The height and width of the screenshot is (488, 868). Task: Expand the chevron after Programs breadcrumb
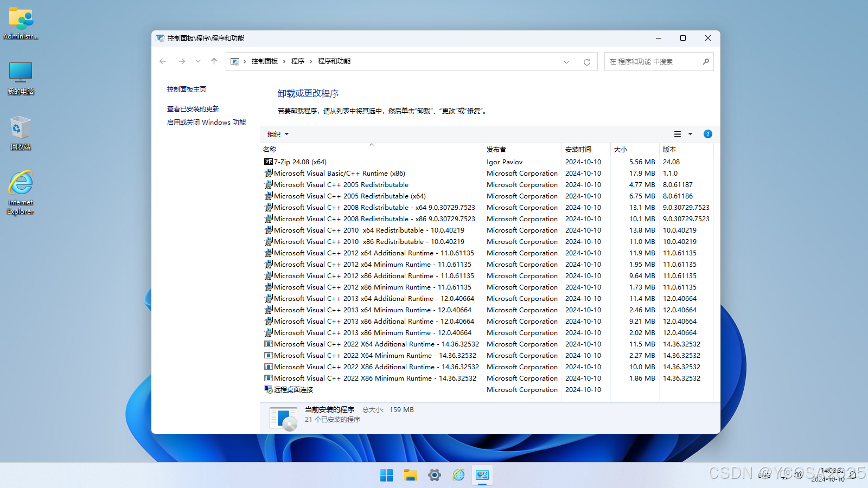(311, 61)
